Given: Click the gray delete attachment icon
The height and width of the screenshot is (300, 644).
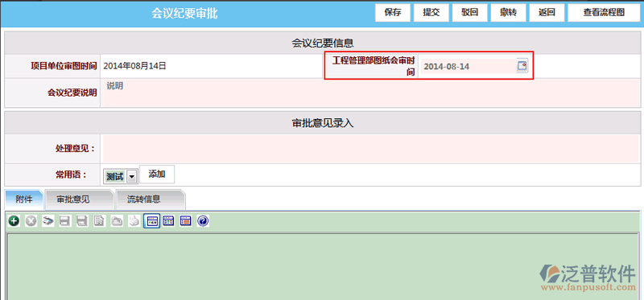Looking at the screenshot, I should click(x=31, y=222).
